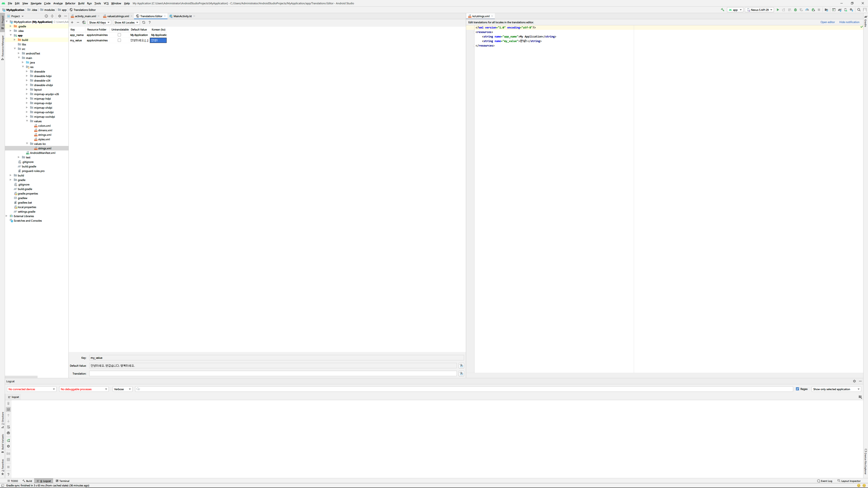This screenshot has height=488, width=868.
Task: Start debugging with the green bug icon
Action: pyautogui.click(x=796, y=10)
